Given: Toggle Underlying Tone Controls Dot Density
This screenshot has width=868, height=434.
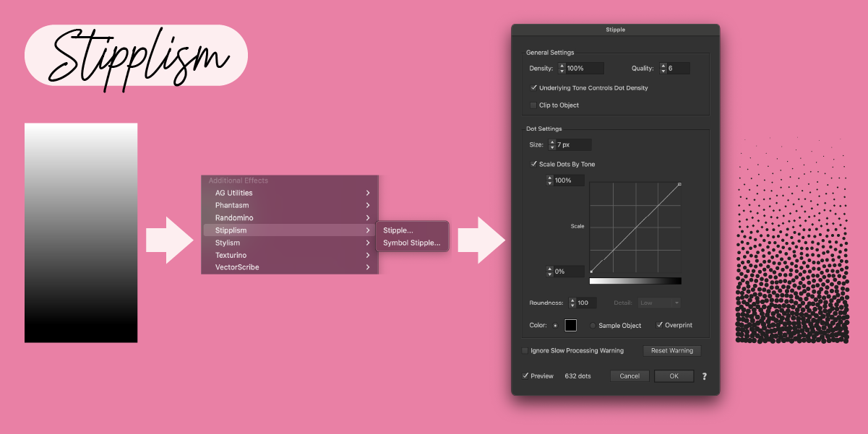Looking at the screenshot, I should (x=533, y=87).
